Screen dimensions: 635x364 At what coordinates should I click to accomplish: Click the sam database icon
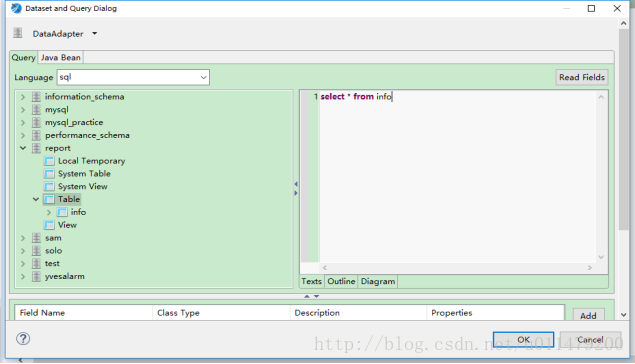tap(36, 238)
